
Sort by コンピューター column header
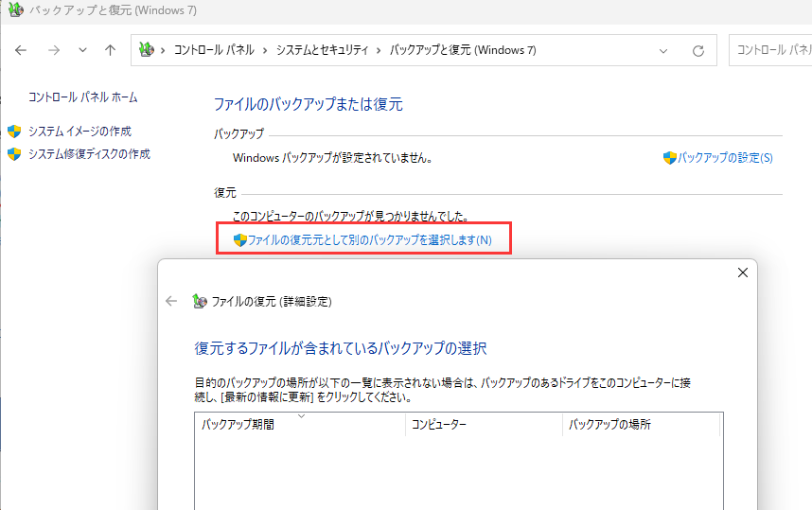click(x=484, y=425)
